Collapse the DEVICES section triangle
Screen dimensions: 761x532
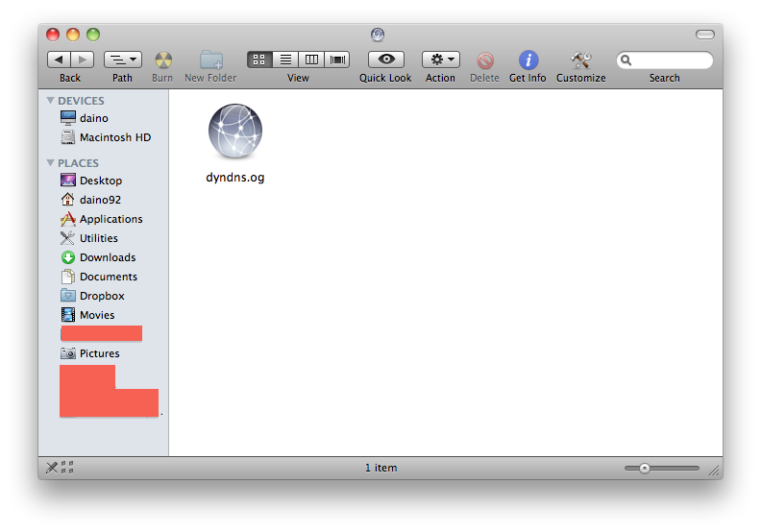click(x=50, y=101)
